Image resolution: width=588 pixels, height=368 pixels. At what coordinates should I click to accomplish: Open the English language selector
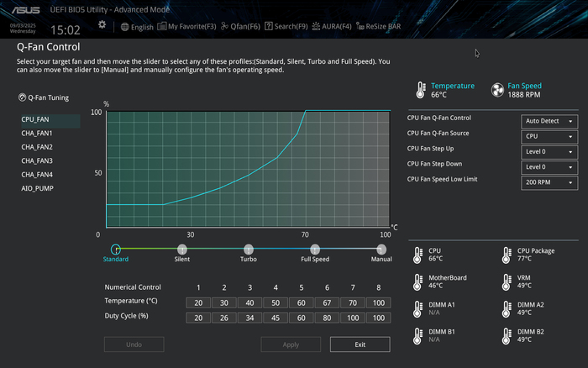(137, 27)
